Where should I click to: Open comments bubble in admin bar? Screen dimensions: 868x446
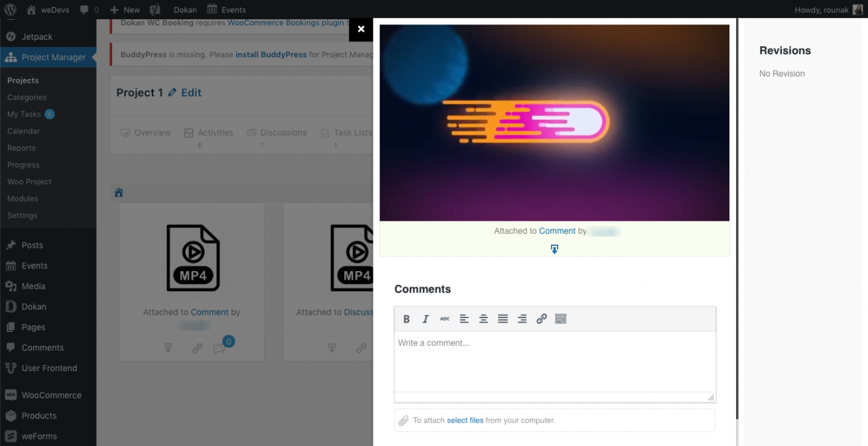(x=89, y=9)
